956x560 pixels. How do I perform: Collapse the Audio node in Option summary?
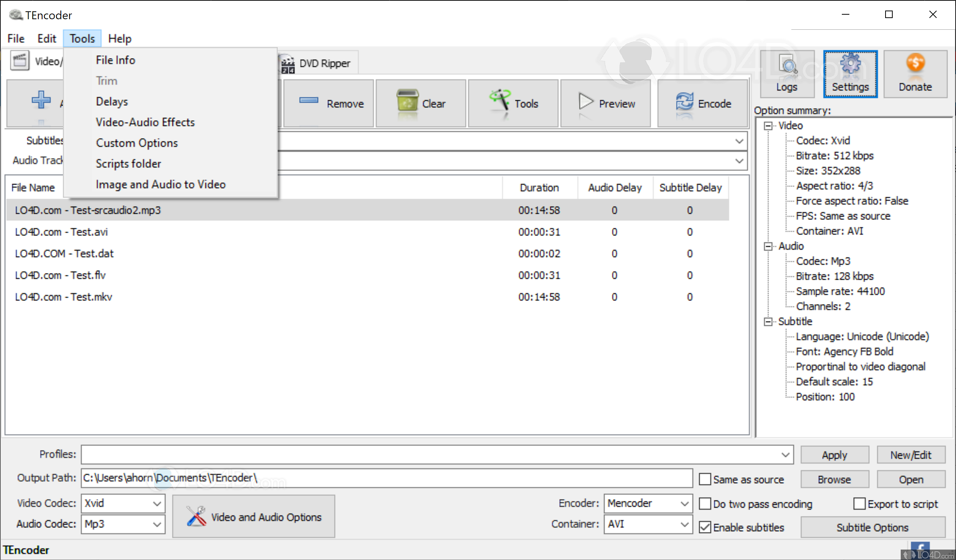pyautogui.click(x=769, y=246)
